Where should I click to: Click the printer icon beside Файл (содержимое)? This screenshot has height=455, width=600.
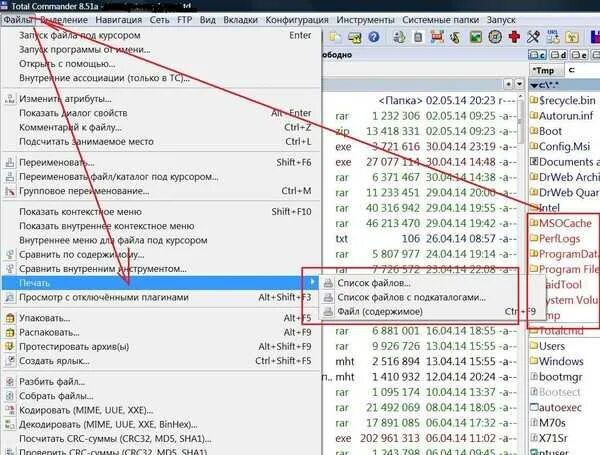pyautogui.click(x=328, y=311)
